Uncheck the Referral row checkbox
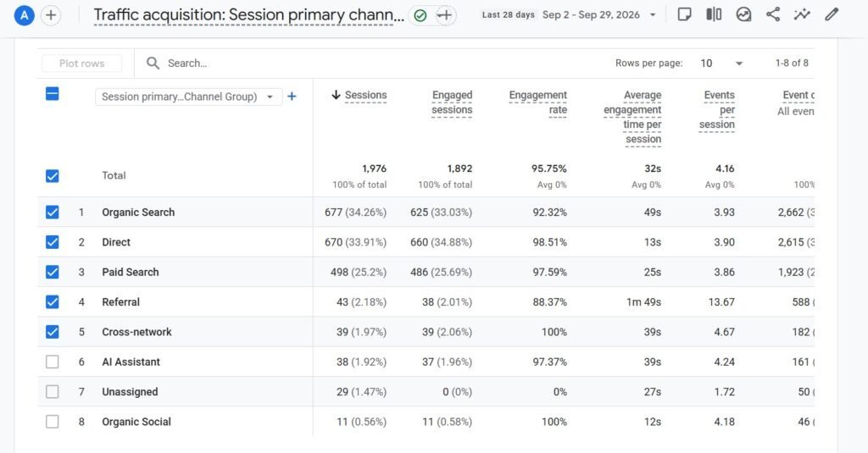The height and width of the screenshot is (453, 868). click(x=52, y=302)
